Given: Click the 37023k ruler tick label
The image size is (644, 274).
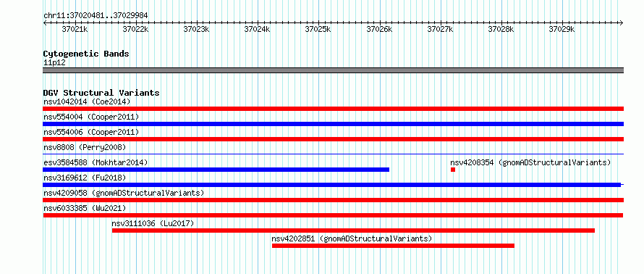Looking at the screenshot, I should [196, 29].
